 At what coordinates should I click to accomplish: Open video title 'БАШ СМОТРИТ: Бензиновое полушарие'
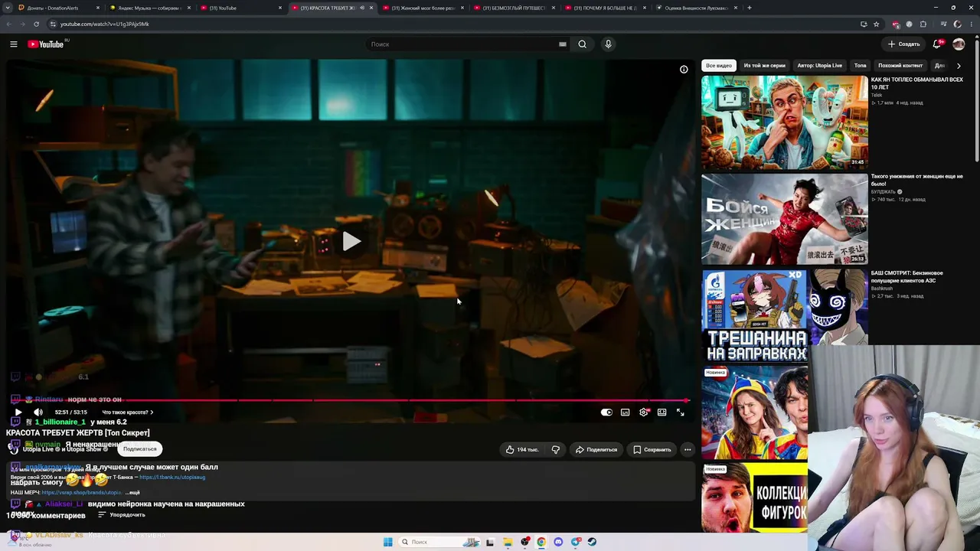pos(906,277)
